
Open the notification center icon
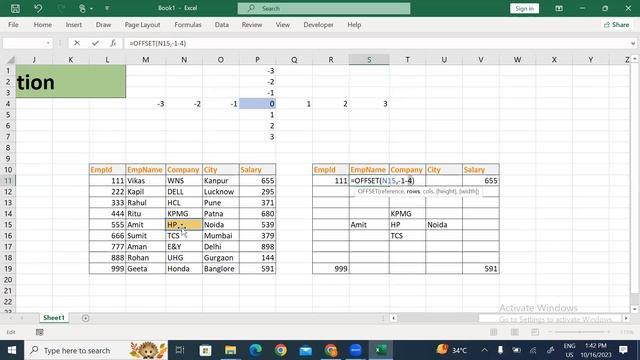[x=623, y=350]
